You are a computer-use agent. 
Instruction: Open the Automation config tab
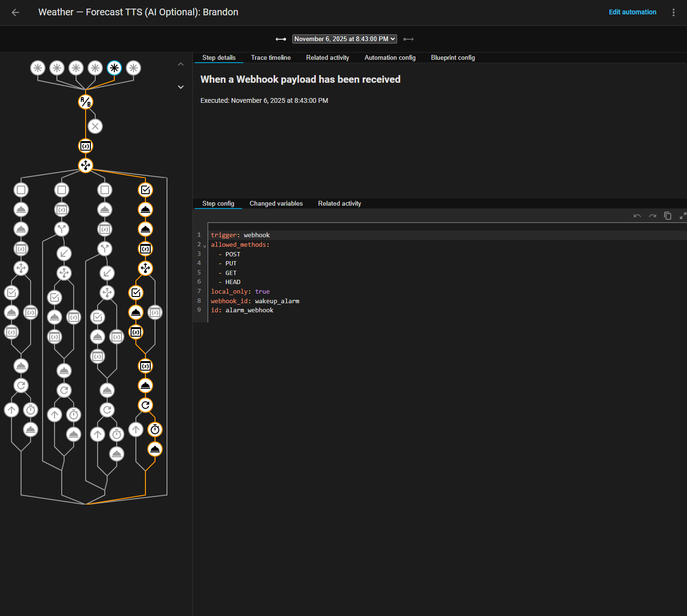[390, 58]
